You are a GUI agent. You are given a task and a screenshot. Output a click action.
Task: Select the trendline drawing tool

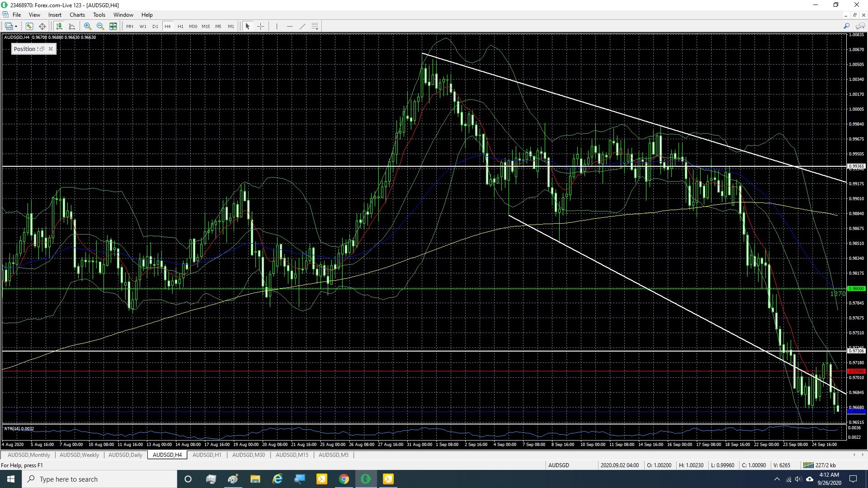click(x=302, y=26)
